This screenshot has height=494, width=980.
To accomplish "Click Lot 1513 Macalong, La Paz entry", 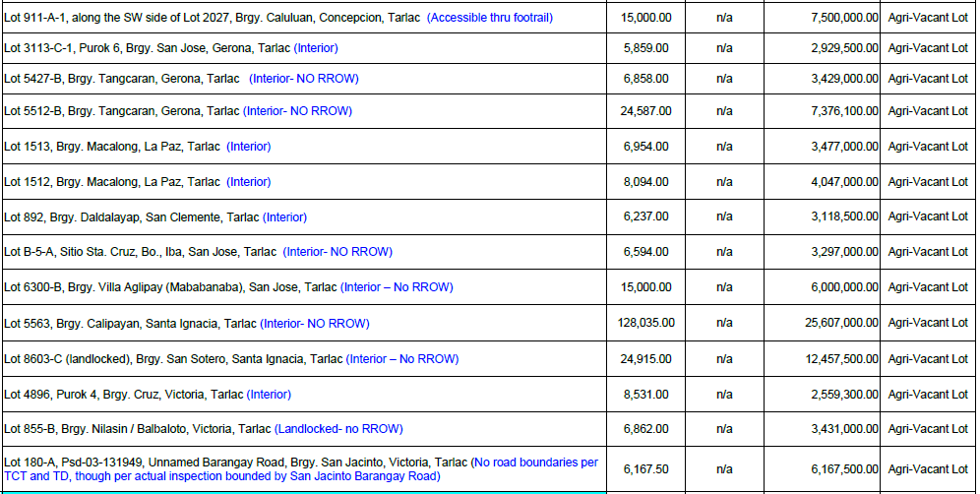I will coord(112,147).
